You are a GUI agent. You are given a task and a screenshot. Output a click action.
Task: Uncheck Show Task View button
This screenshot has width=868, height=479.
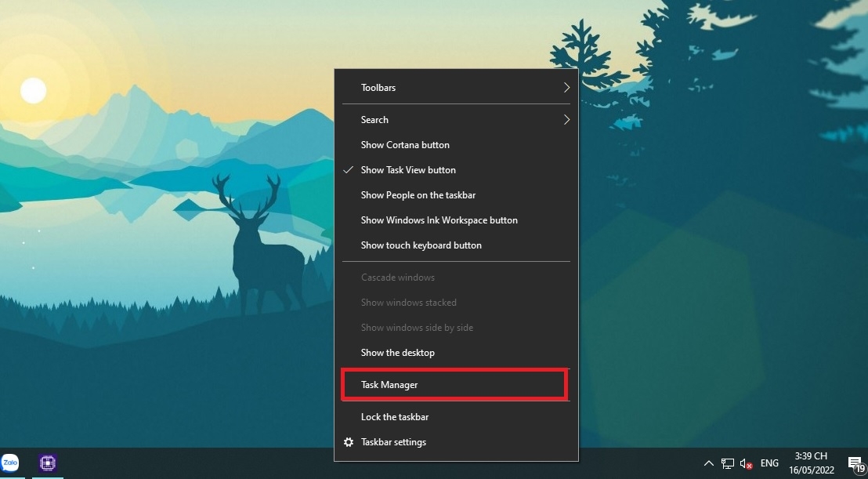tap(456, 170)
